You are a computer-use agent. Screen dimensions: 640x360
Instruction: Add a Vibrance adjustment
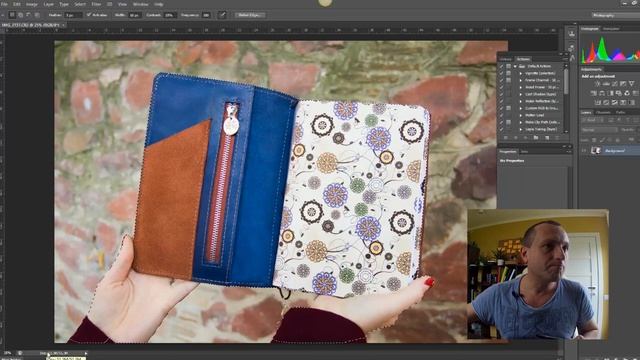coord(632,84)
